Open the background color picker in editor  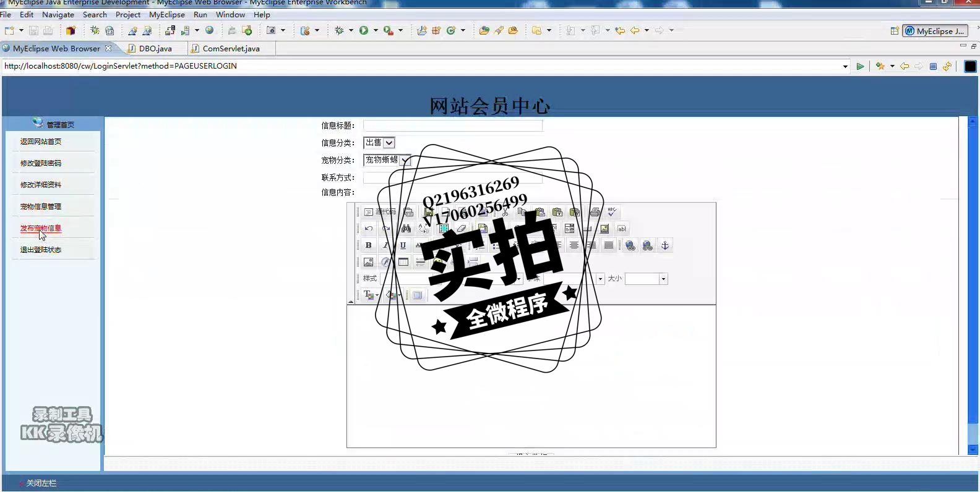[394, 295]
